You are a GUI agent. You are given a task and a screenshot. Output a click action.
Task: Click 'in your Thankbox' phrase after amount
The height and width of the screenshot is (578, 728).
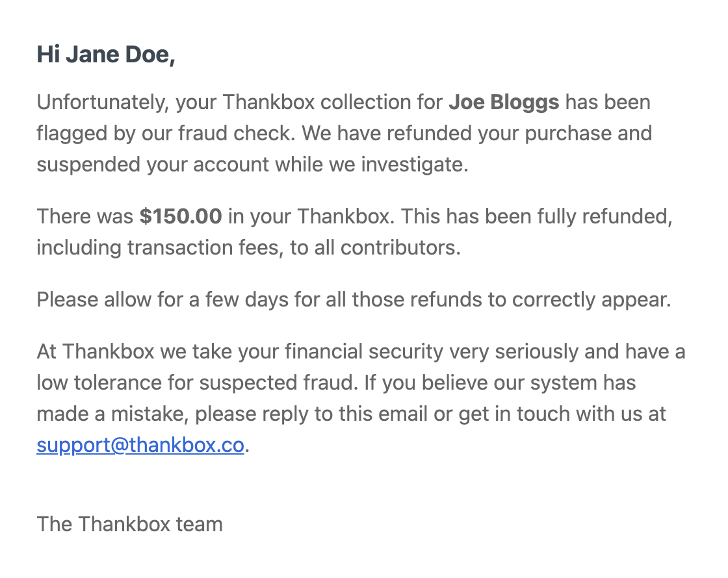click(311, 217)
